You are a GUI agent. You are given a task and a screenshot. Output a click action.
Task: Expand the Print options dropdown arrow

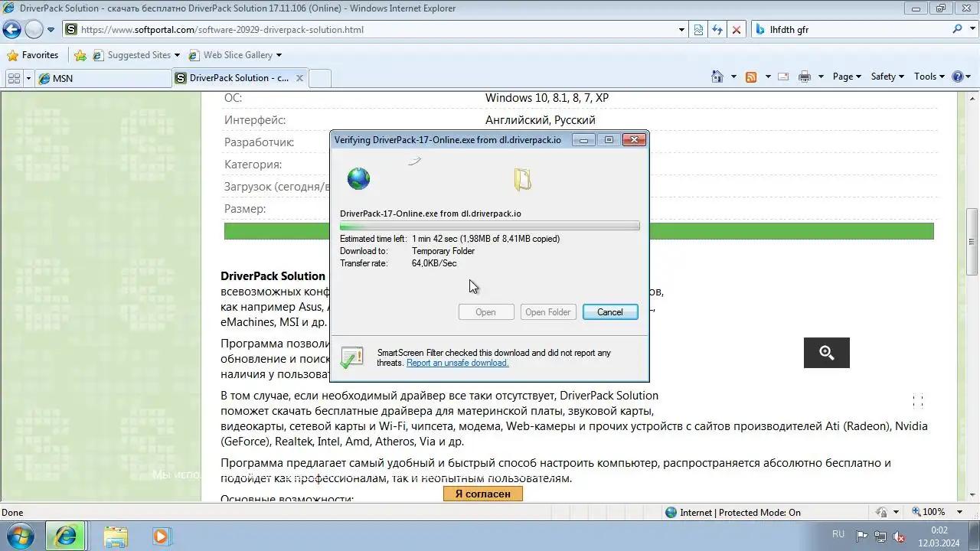(821, 77)
